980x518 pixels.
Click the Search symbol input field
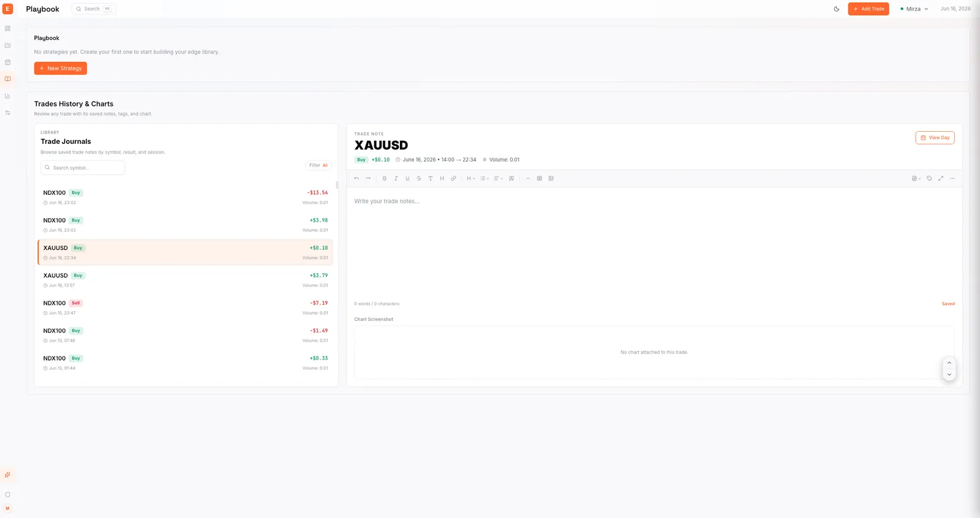click(x=83, y=168)
